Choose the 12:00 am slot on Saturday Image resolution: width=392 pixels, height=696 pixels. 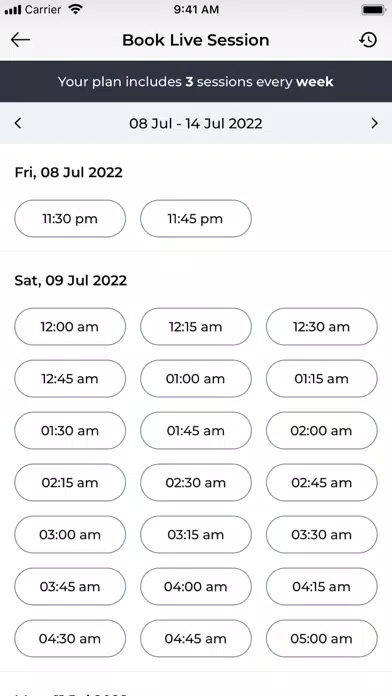click(x=70, y=327)
